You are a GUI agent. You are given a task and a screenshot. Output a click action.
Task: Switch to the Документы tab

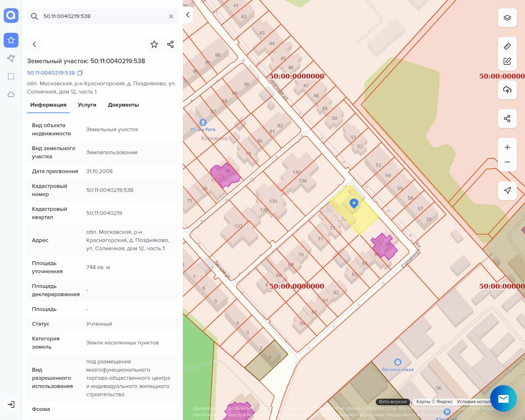pos(123,105)
